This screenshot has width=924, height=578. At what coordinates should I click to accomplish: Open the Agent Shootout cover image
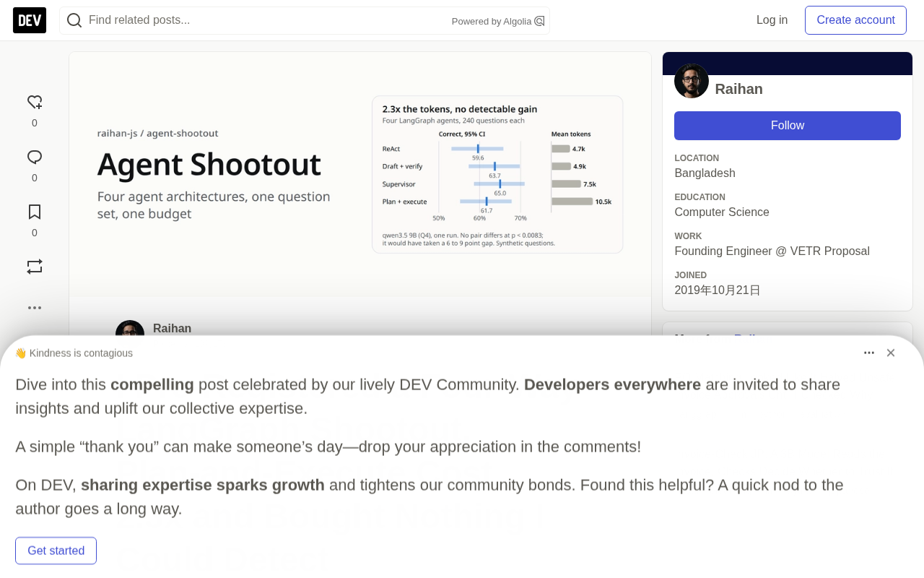pos(360,174)
